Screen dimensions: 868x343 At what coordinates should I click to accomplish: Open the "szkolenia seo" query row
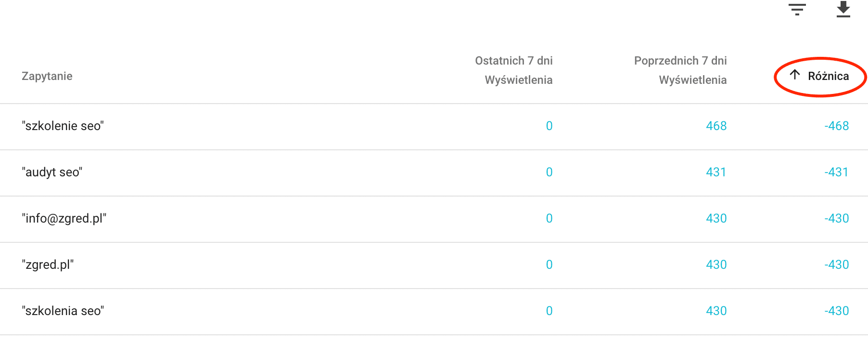coord(63,311)
